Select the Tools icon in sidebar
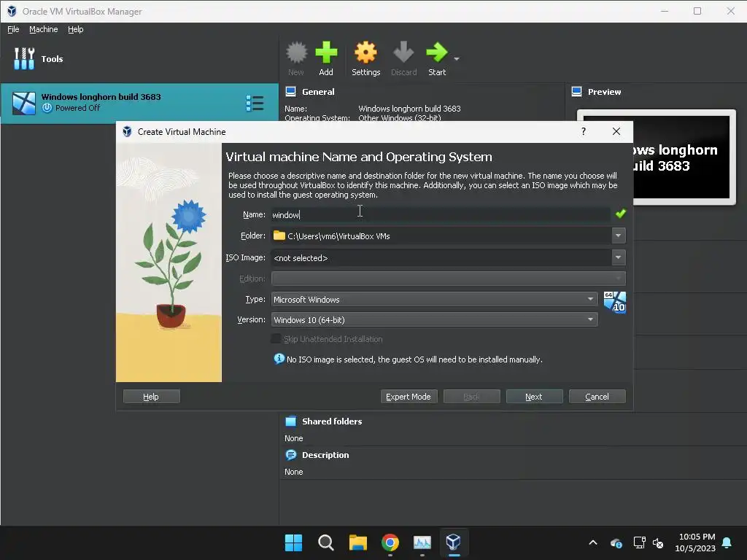 pyautogui.click(x=24, y=58)
